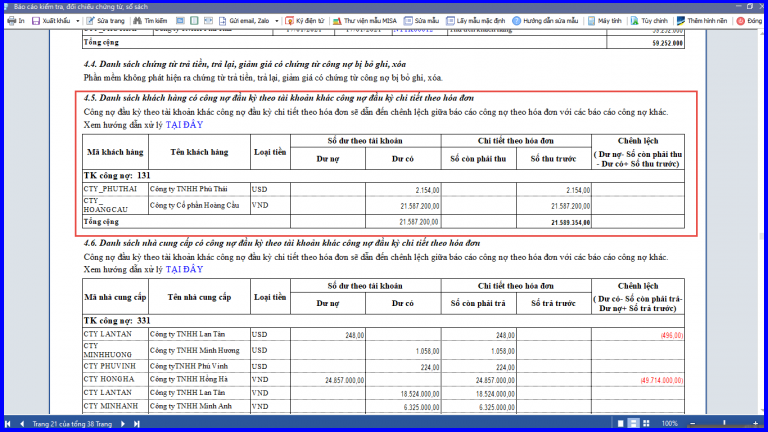Switch to multi-page grid view
Screen dimensions: 768x432
click(x=647, y=424)
